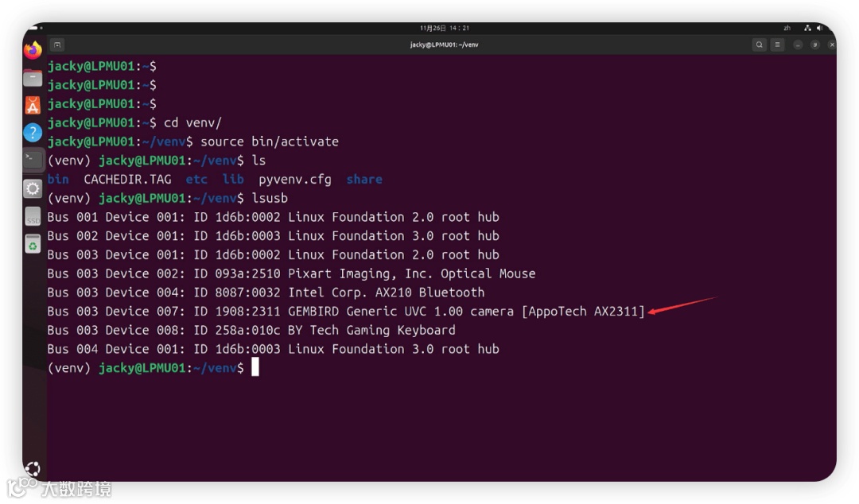Click ID '258a:010c' value
The height and width of the screenshot is (504, 859).
[x=247, y=331]
